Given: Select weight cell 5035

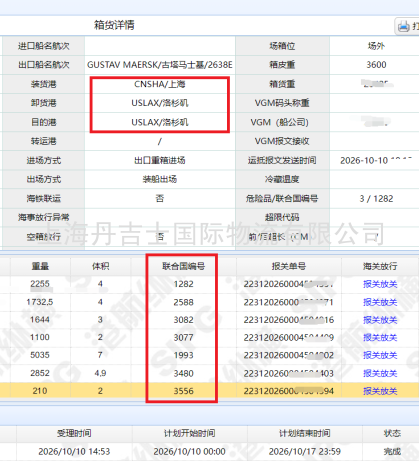Looking at the screenshot, I should click(x=40, y=355).
